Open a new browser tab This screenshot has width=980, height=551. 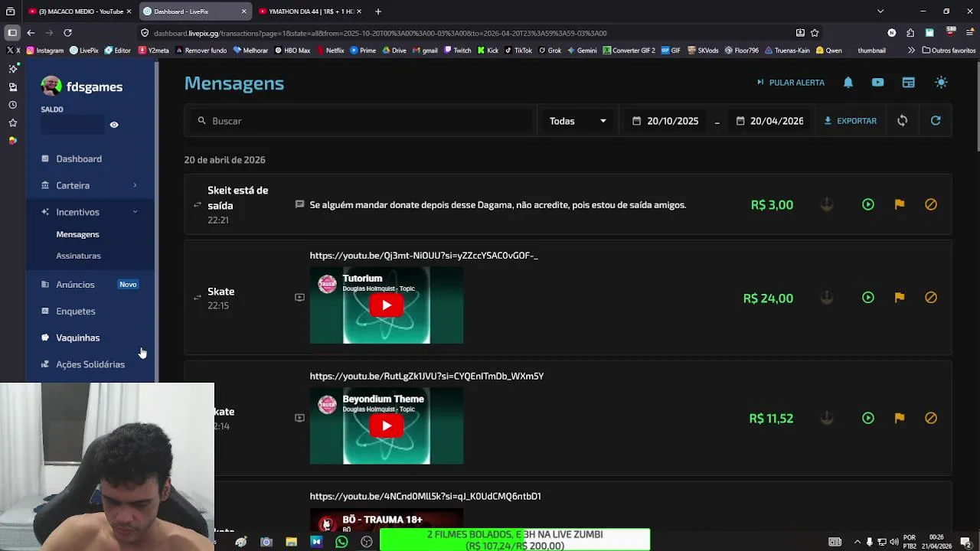378,11
